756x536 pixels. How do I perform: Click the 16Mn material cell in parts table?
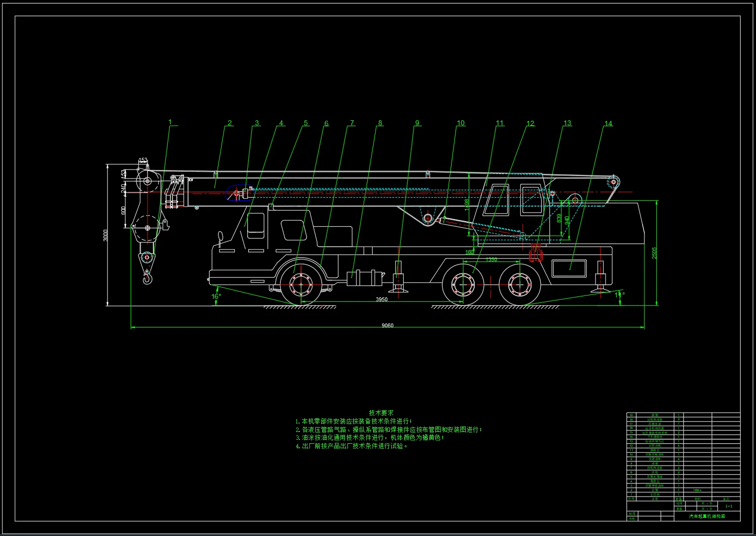point(697,490)
